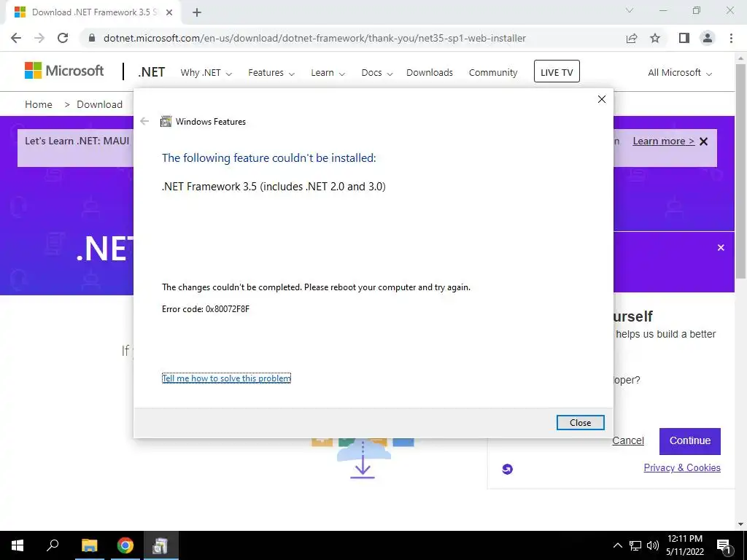Expand the Docs menu
The width and height of the screenshot is (747, 560).
click(376, 73)
